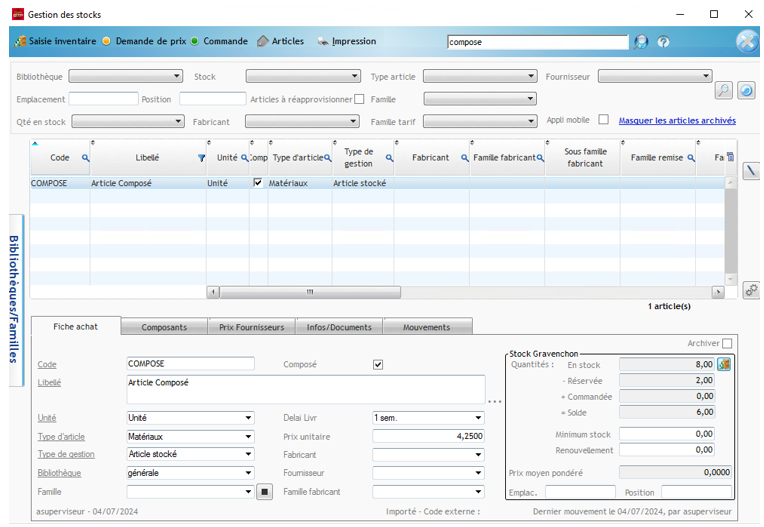The width and height of the screenshot is (764, 527).
Task: Close the module with round blue X icon
Action: [x=747, y=42]
